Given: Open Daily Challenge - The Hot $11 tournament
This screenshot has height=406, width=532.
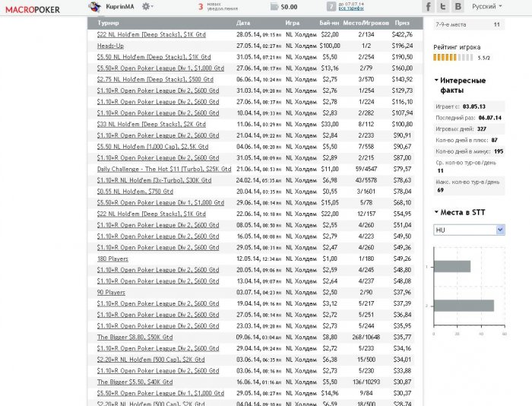Looking at the screenshot, I should [164, 169].
